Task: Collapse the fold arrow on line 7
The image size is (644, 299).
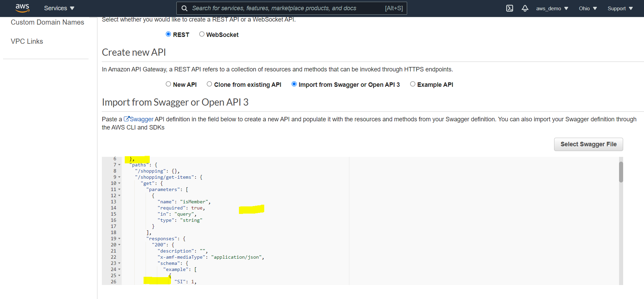Action: click(119, 165)
